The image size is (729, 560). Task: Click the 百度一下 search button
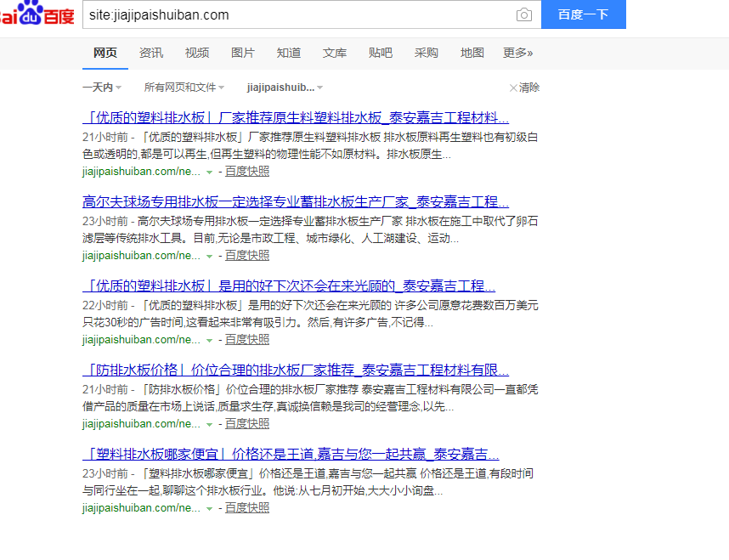[584, 14]
